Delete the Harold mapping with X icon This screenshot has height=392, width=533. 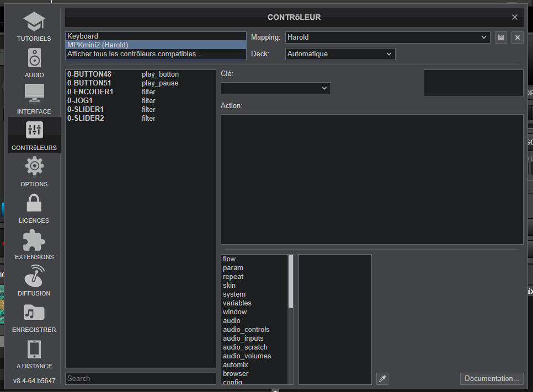coord(518,37)
